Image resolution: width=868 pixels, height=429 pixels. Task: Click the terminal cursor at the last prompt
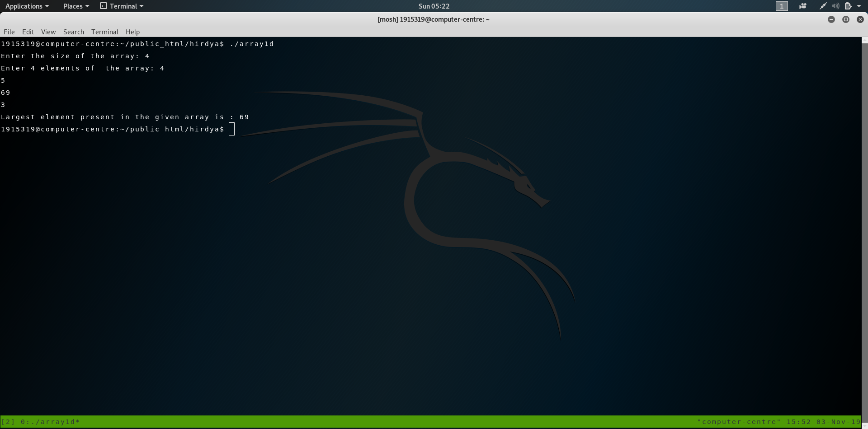pos(232,130)
